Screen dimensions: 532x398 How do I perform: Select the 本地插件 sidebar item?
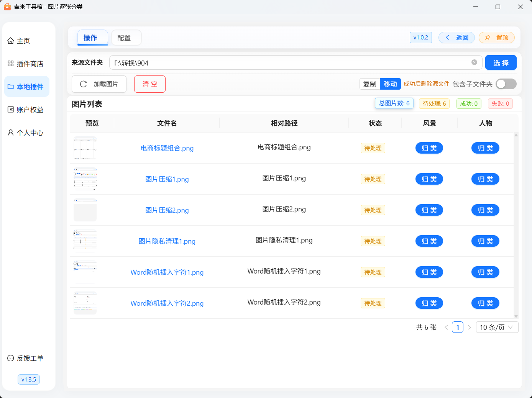[x=27, y=87]
